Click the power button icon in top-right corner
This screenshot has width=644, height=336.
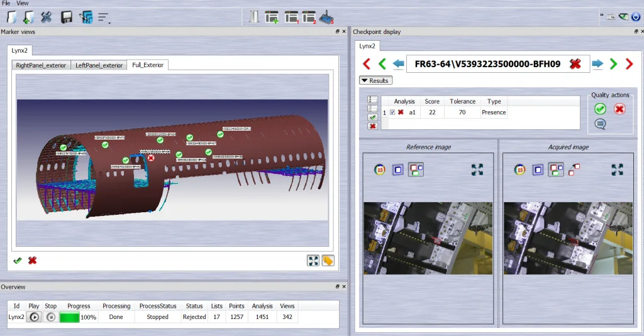click(x=635, y=17)
